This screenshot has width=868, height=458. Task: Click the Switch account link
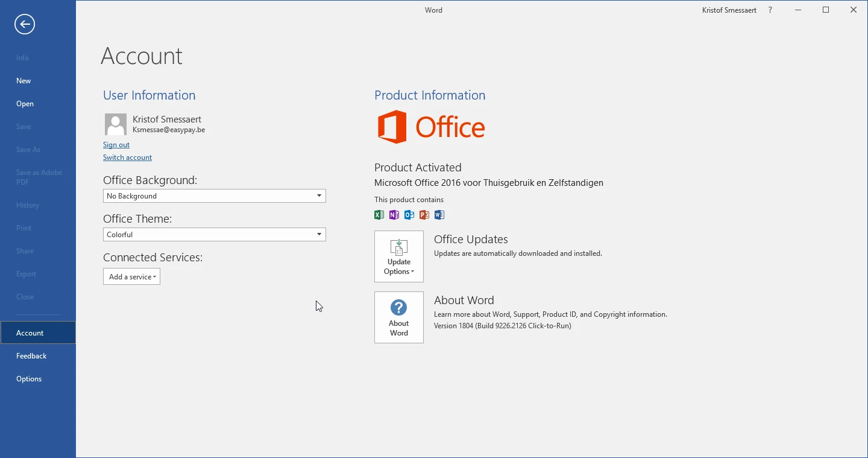coord(127,157)
